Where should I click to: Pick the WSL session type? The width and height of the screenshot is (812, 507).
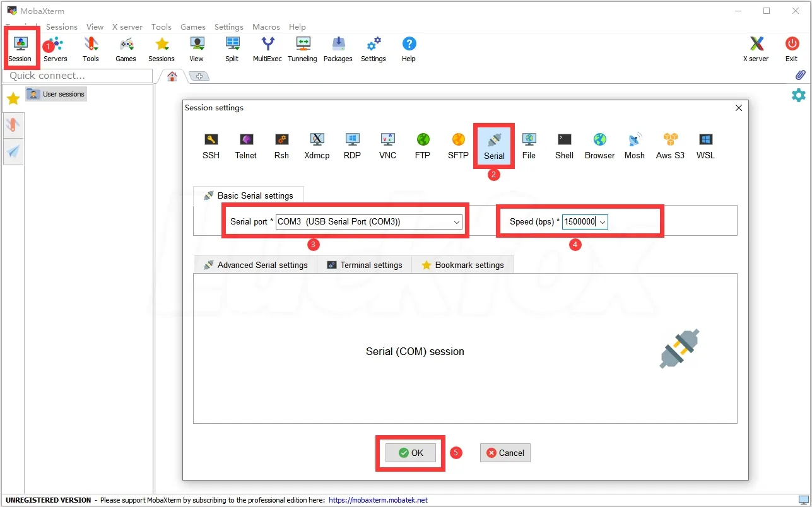click(705, 146)
